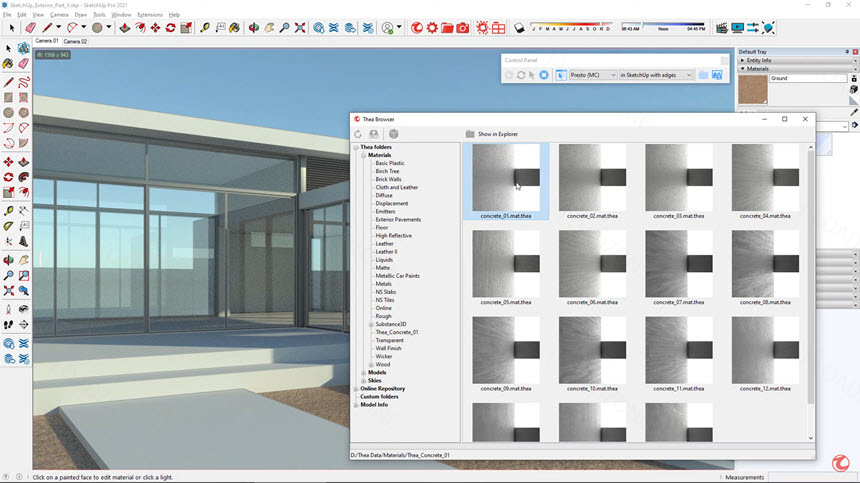The width and height of the screenshot is (860, 483).
Task: Switch to the Camera 02 scene tab
Action: tap(75, 41)
